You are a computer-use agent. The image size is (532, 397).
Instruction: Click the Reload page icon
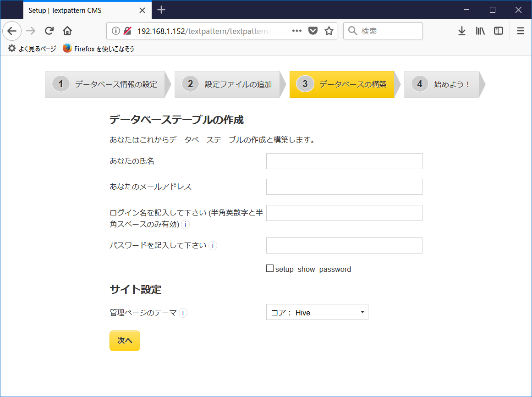pyautogui.click(x=49, y=31)
